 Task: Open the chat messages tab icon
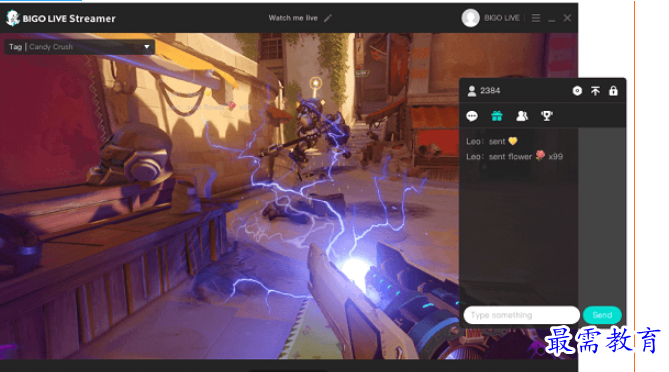(472, 116)
